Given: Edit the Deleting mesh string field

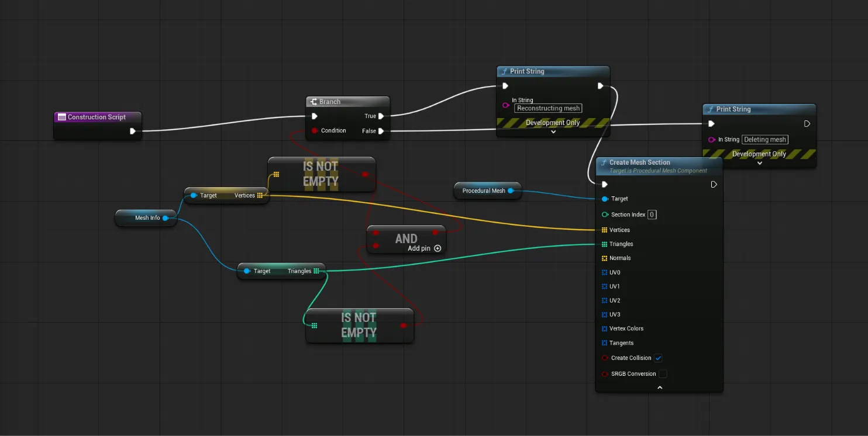Looking at the screenshot, I should tap(765, 140).
